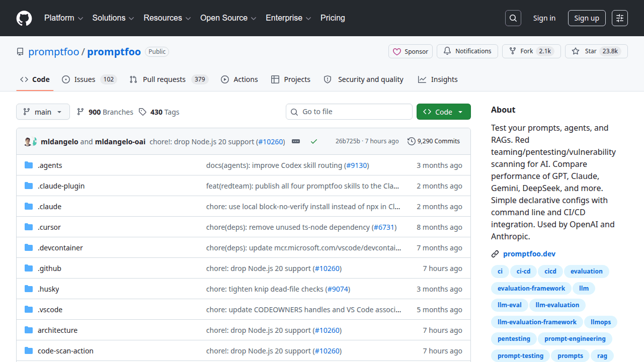Switch to the Pull requests tab
The width and height of the screenshot is (644, 362).
tap(169, 79)
